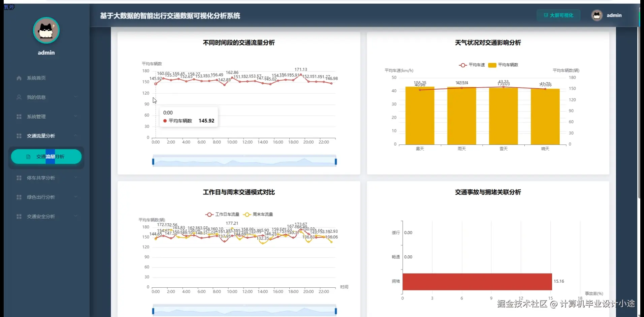This screenshot has width=644, height=317.
Task: Click the admin account label
Action: [614, 15]
